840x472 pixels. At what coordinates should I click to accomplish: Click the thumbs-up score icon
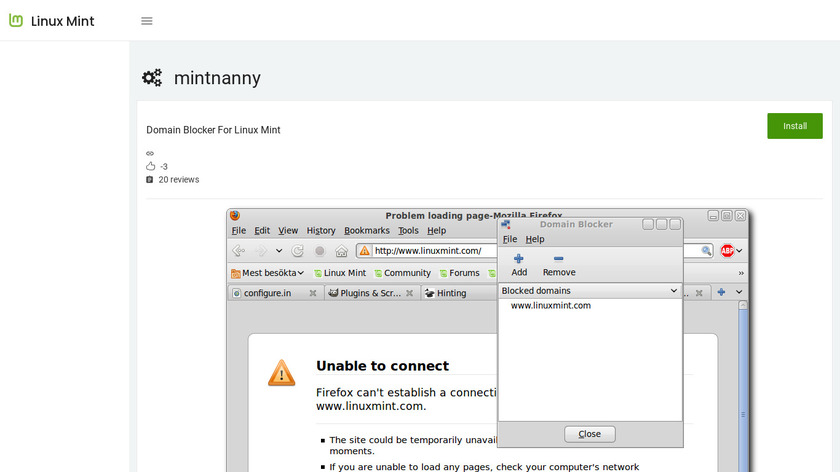[x=151, y=166]
